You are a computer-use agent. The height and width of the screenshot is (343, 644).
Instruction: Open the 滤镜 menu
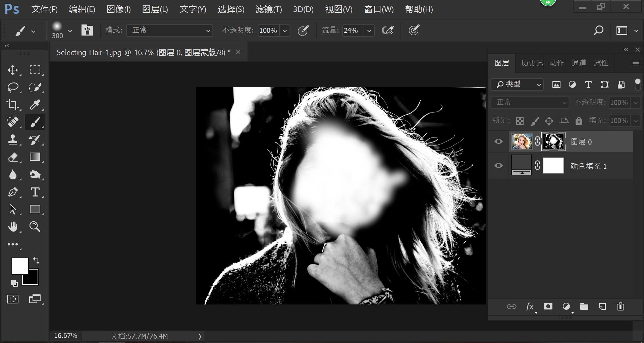click(269, 9)
